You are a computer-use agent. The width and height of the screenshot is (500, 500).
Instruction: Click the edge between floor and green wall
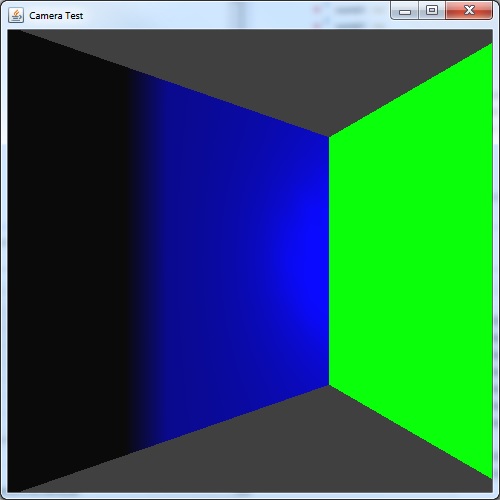(x=411, y=432)
